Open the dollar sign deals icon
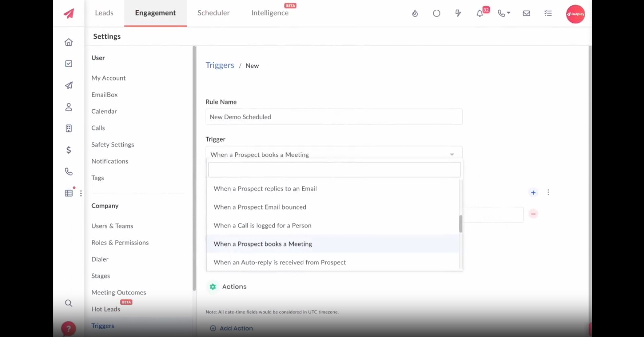The width and height of the screenshot is (644, 337). (x=69, y=150)
